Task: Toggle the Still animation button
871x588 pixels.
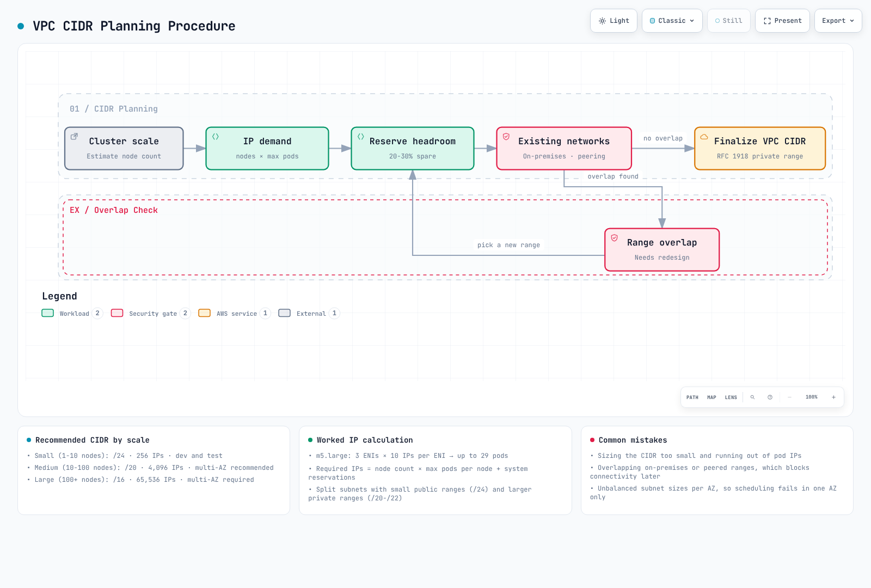Action: (x=729, y=21)
